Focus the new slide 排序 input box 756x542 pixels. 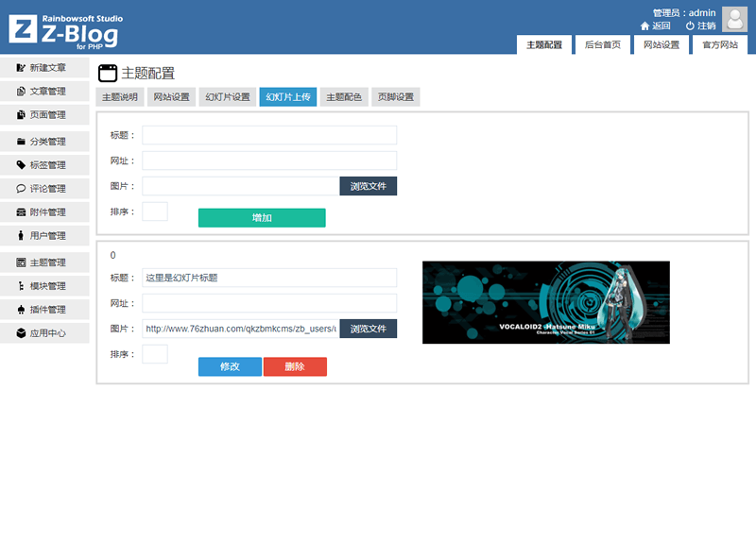(x=155, y=212)
